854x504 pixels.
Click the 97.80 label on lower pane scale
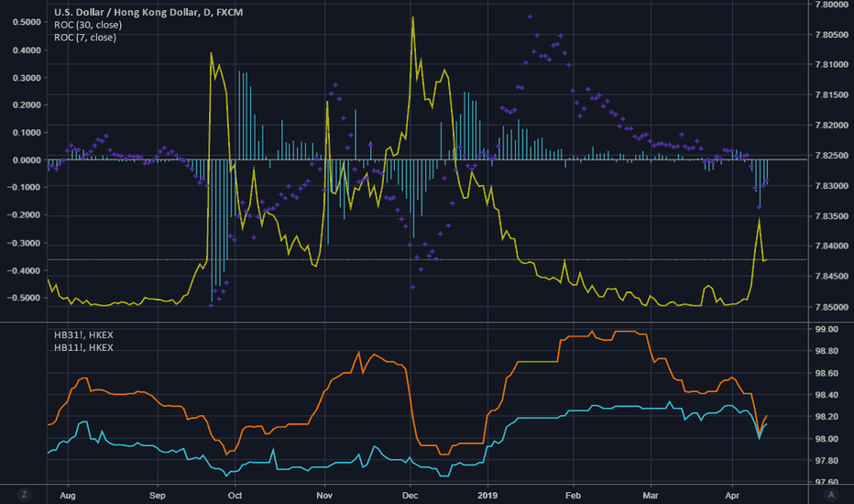(827, 460)
